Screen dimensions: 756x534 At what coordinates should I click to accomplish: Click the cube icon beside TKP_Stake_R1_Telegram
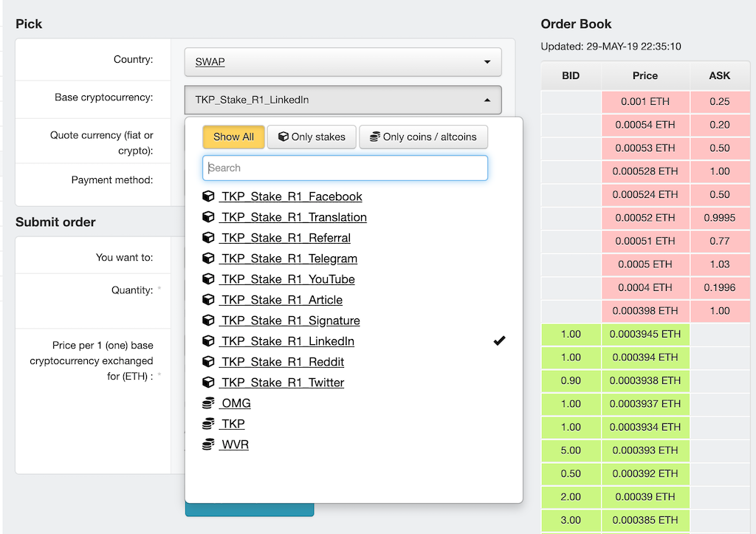[208, 259]
